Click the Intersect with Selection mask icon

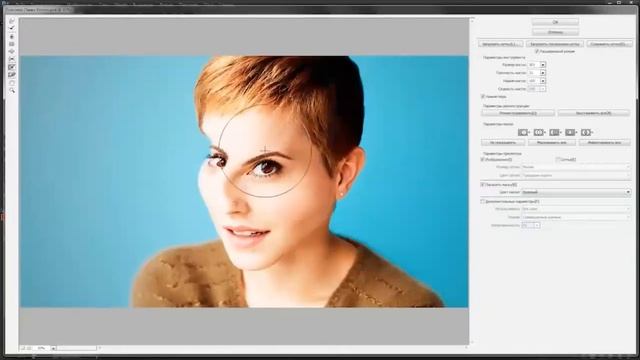tap(571, 132)
